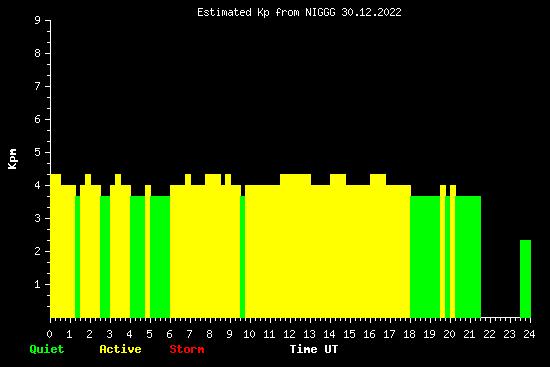The image size is (550, 367).
Task: Select the red "Storm" legend label
Action: click(x=187, y=349)
